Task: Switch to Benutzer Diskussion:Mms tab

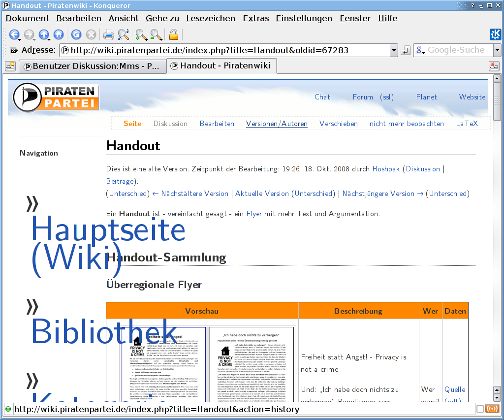Action: coord(91,66)
